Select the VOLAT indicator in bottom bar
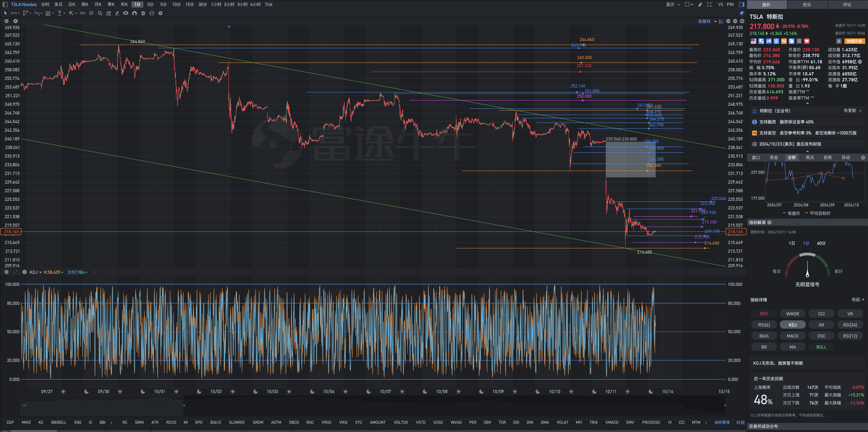Image resolution: width=868 pixels, height=432 pixels. point(562,422)
